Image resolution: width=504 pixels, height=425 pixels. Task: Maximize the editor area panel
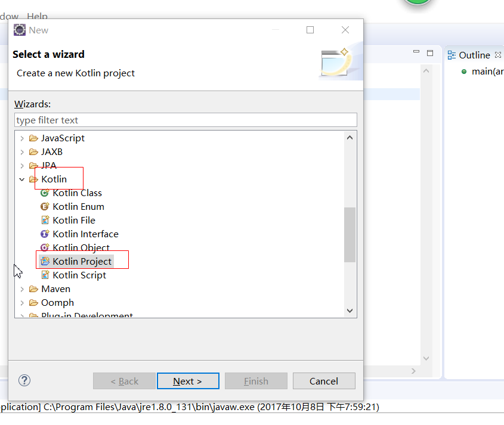(x=430, y=53)
